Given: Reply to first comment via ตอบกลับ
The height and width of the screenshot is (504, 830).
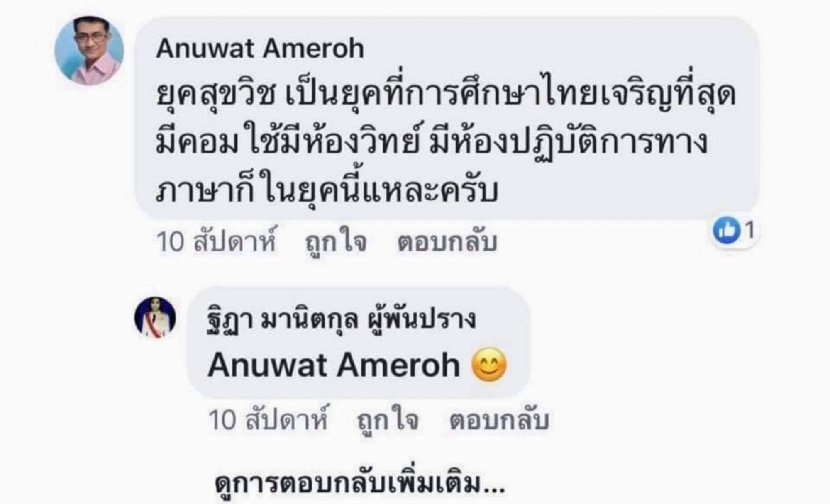Looking at the screenshot, I should [x=447, y=241].
